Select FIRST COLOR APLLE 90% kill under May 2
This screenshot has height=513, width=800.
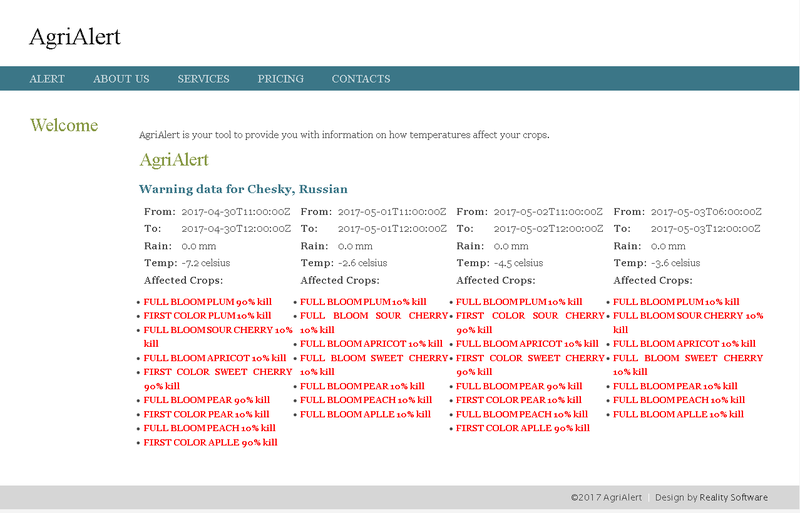click(x=523, y=428)
